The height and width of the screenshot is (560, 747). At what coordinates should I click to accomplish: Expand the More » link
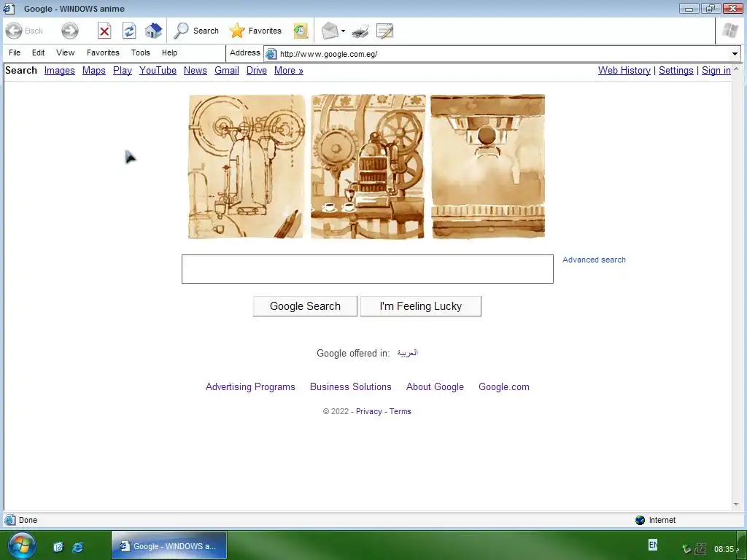(x=289, y=71)
